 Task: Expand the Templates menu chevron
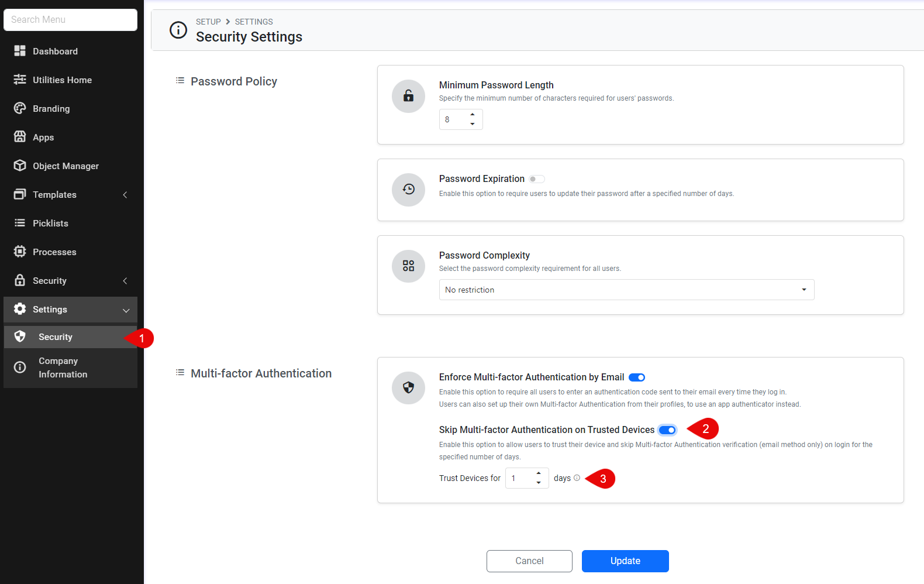[x=125, y=195]
